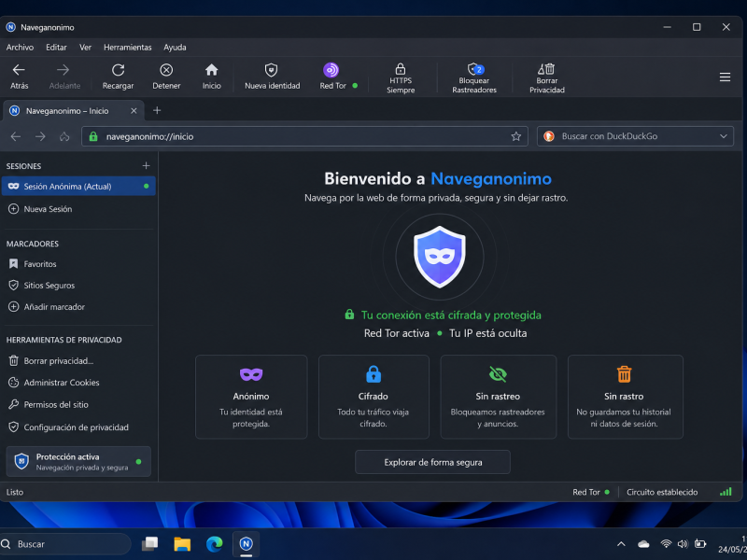Viewport: 747px width, 560px height.
Task: Click Explorar de forma segura button
Action: coord(432,462)
